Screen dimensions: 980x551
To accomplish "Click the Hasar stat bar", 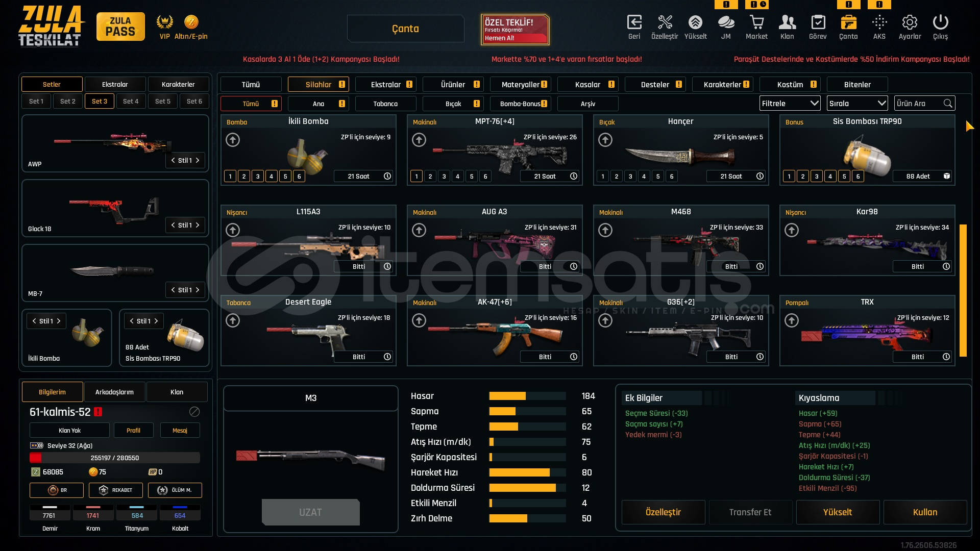I will click(527, 396).
